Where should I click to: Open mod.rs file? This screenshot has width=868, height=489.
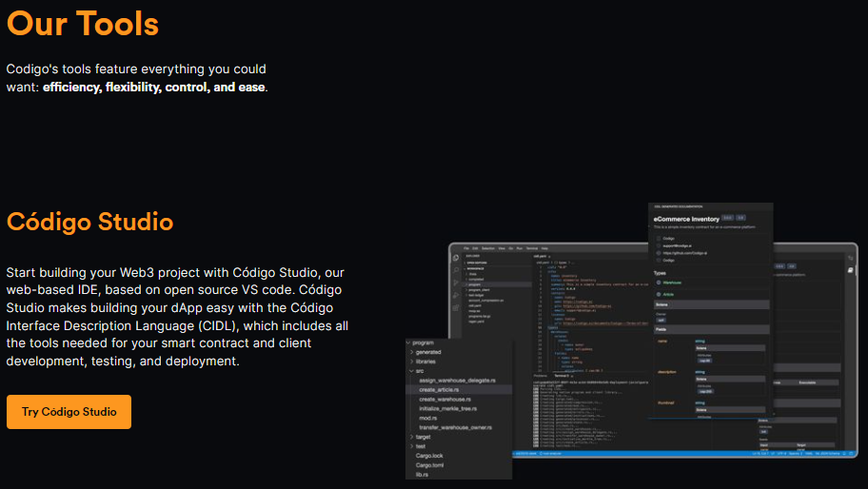pyautogui.click(x=428, y=418)
